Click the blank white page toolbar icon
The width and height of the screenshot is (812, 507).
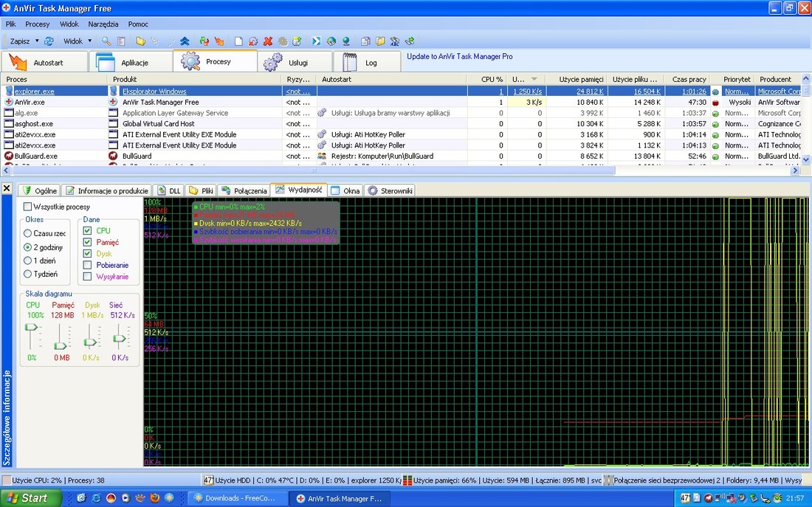[238, 41]
